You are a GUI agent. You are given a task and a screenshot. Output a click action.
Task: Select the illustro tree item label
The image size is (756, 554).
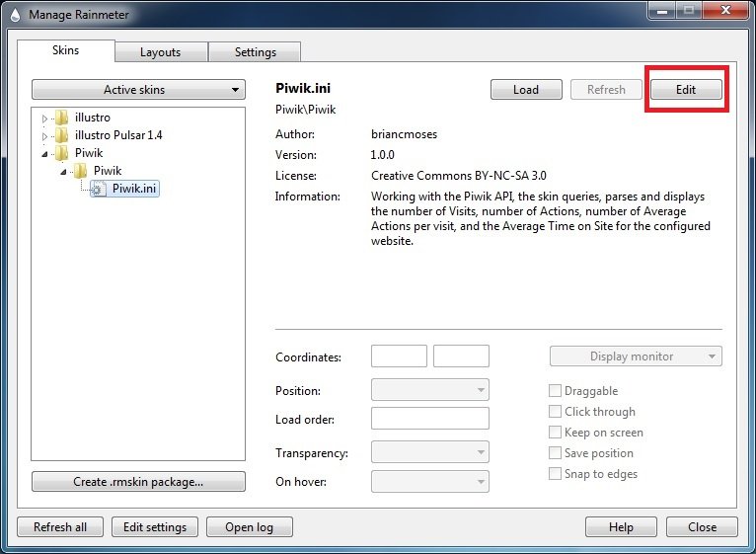[x=93, y=118]
